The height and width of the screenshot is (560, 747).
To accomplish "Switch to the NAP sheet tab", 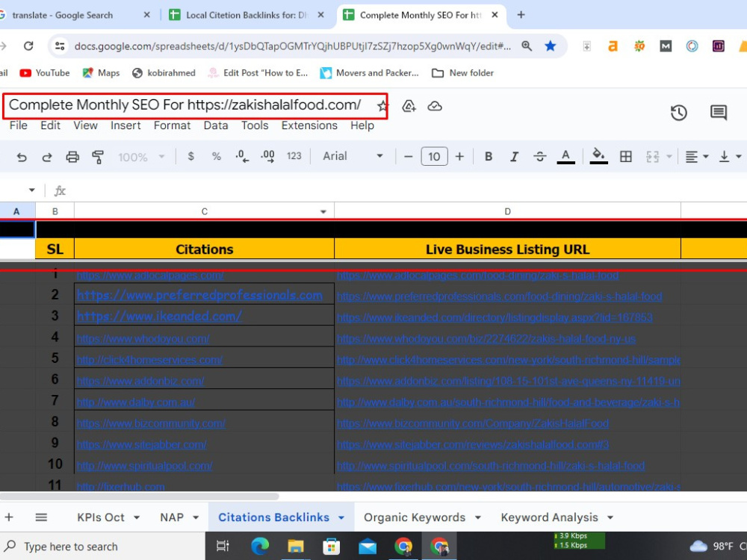I will [172, 517].
